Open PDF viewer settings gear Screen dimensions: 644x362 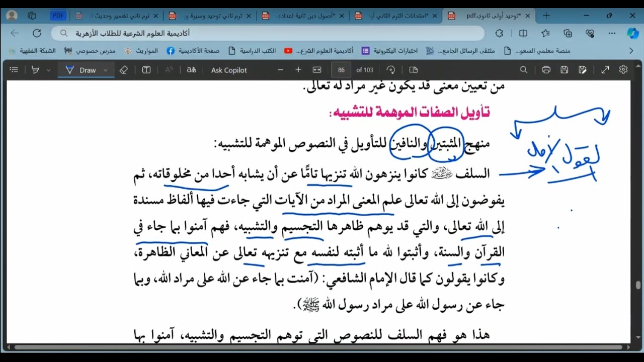click(x=623, y=70)
